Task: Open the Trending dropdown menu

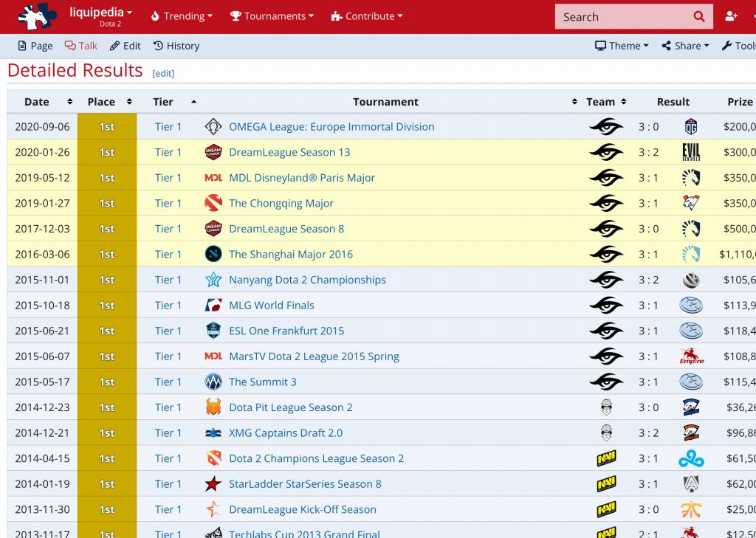Action: coord(181,16)
